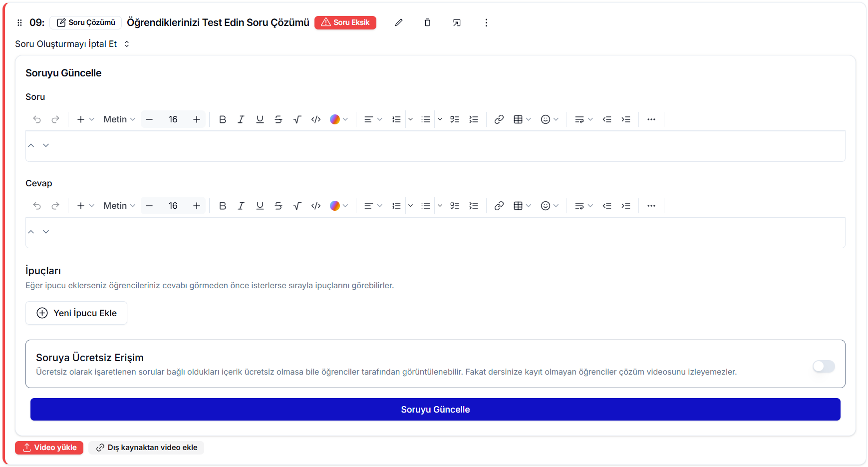Viewport: 868px width, 467px height.
Task: Decrease font size in Soru editor
Action: tap(149, 119)
